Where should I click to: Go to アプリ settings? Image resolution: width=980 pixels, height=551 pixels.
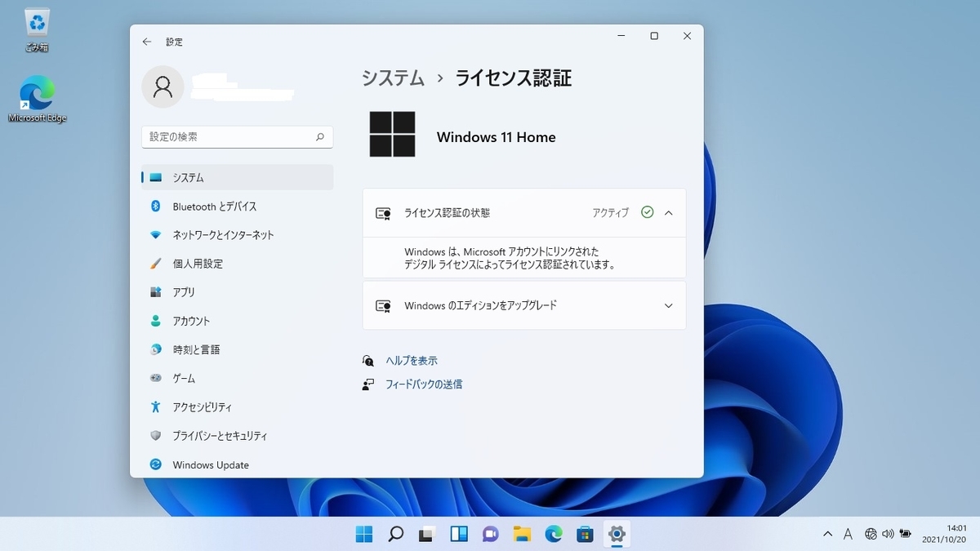[x=238, y=292]
